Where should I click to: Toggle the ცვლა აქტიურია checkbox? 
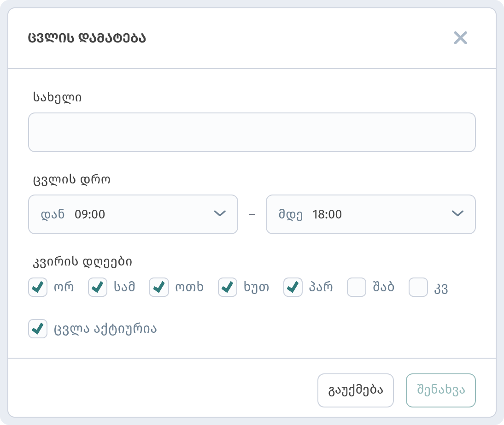(38, 329)
